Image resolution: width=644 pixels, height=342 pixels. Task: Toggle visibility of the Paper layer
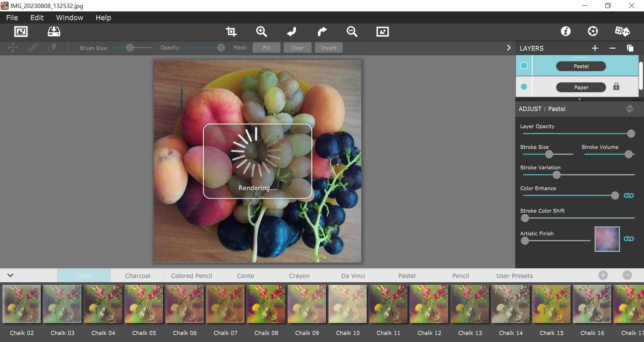[x=524, y=87]
